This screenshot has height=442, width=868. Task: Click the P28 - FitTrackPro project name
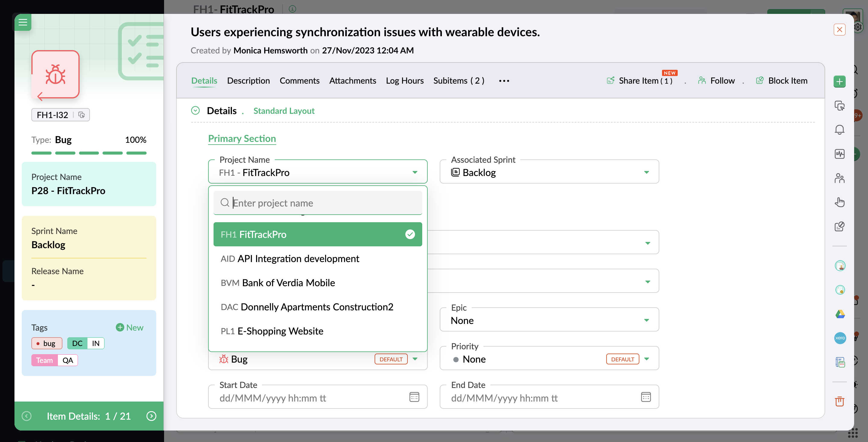[68, 191]
